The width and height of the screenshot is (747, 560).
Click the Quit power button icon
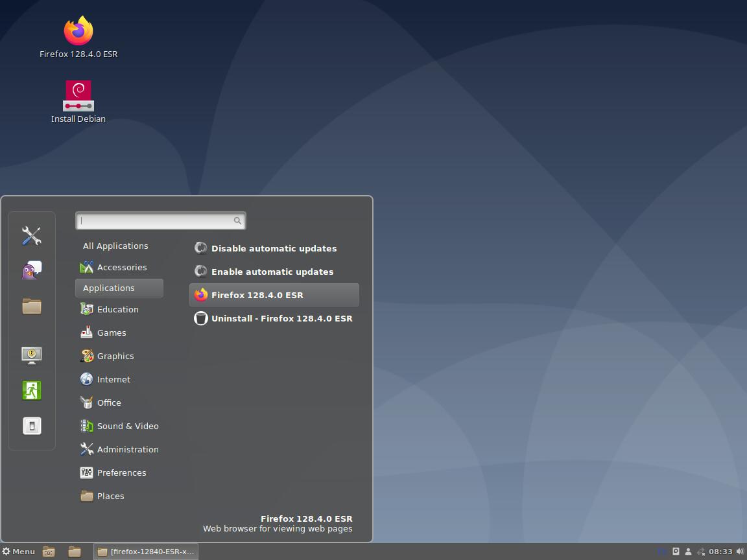tap(31, 426)
